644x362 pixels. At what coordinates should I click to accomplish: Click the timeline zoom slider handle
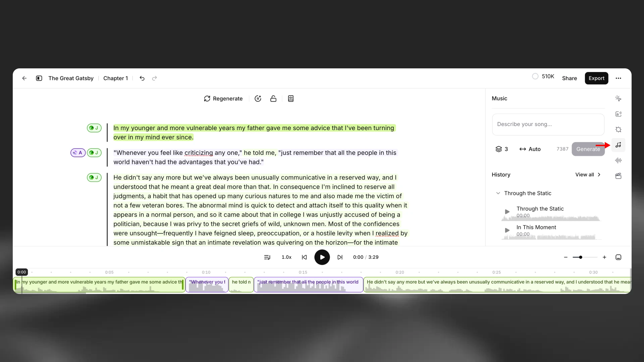point(580,257)
